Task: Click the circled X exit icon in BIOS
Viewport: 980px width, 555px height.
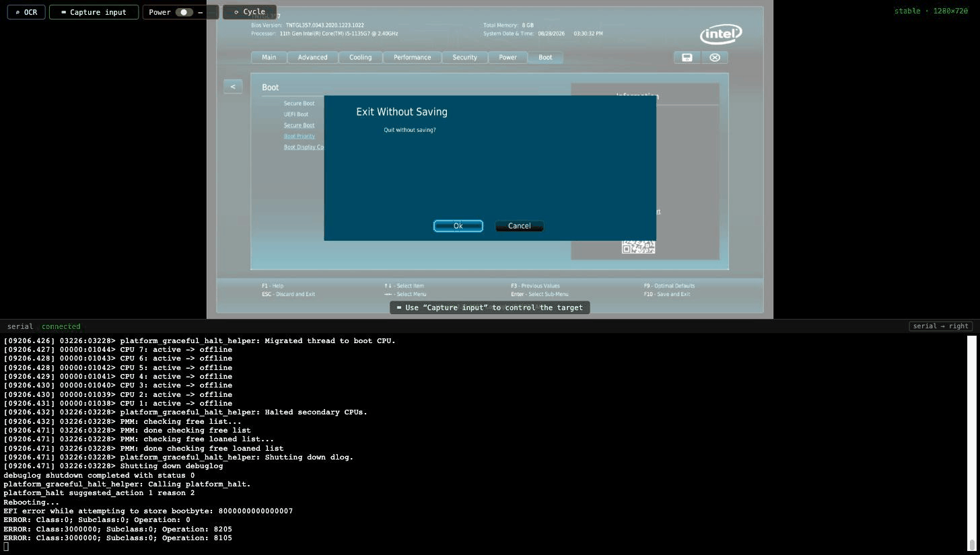Action: click(x=715, y=57)
